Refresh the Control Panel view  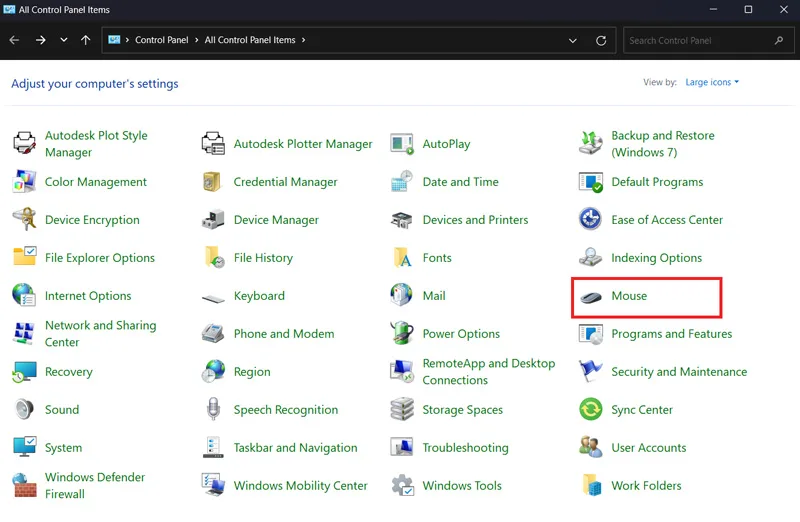click(x=601, y=40)
